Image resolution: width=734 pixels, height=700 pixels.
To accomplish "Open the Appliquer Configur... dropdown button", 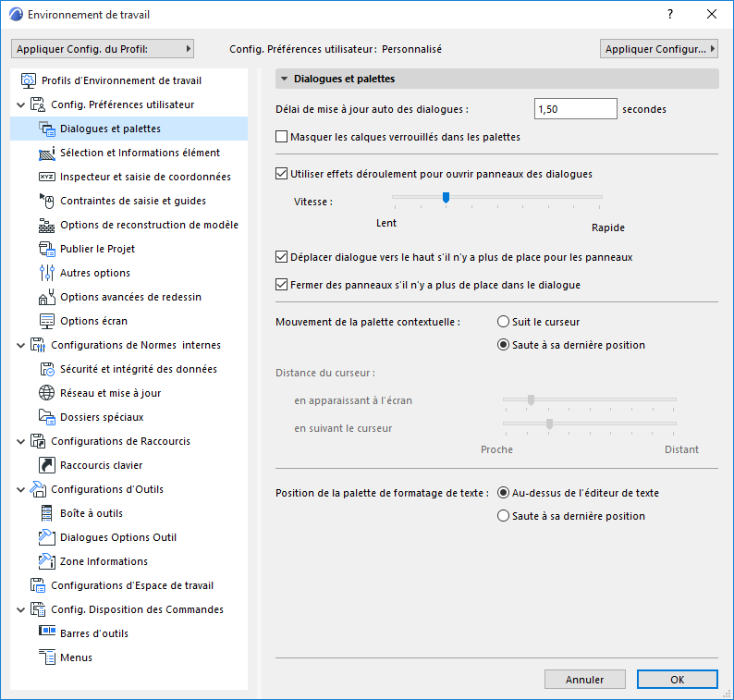I will pyautogui.click(x=659, y=49).
